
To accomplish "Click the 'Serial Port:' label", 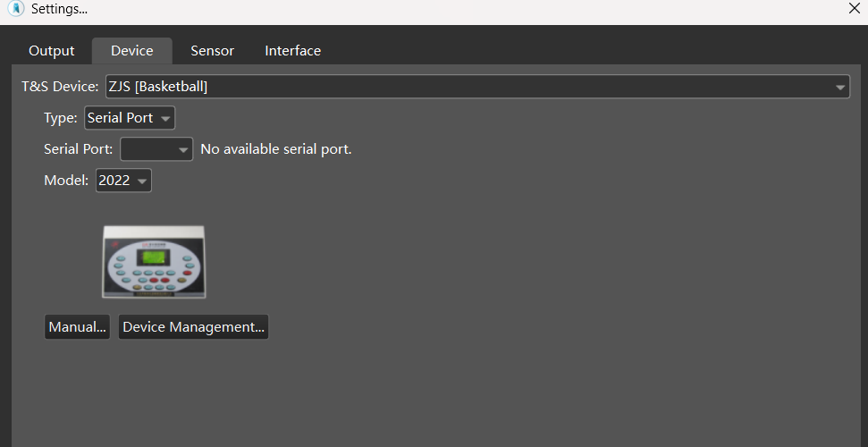I will tap(79, 149).
